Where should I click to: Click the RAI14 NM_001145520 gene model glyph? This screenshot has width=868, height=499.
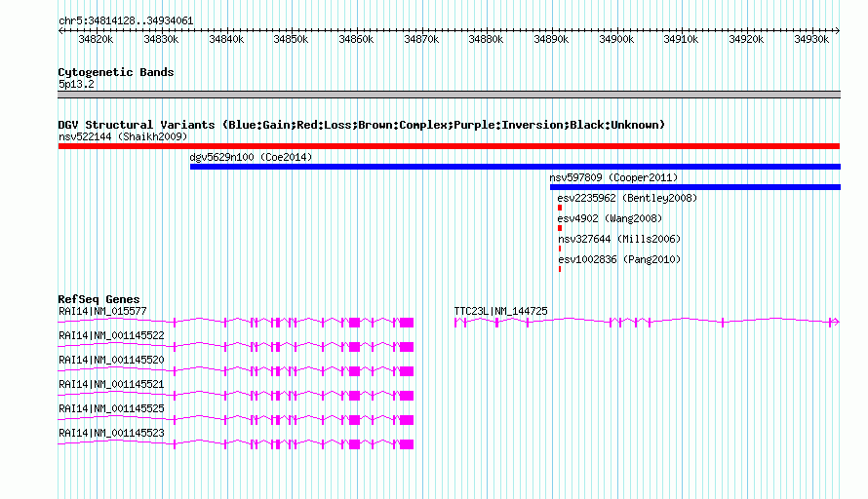(236, 371)
